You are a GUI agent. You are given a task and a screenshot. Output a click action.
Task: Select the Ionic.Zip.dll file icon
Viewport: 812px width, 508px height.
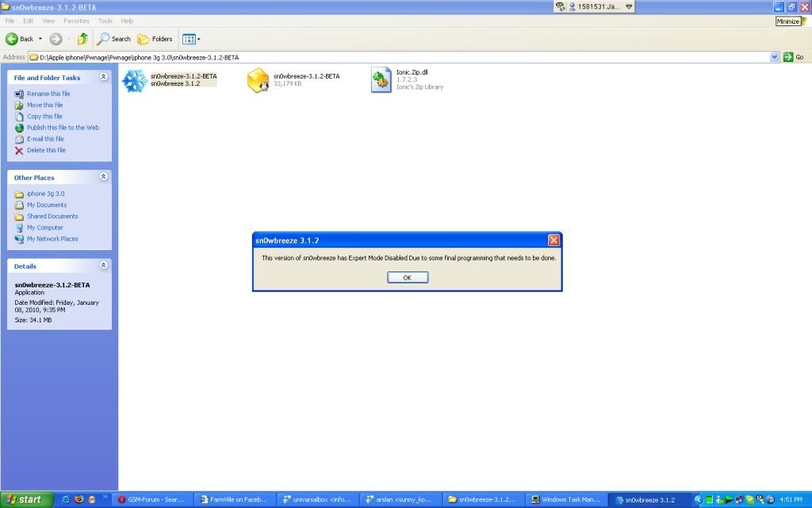click(381, 80)
